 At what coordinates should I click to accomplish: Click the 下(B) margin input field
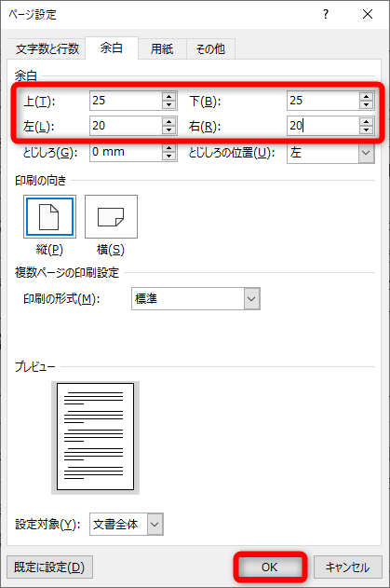[x=323, y=101]
